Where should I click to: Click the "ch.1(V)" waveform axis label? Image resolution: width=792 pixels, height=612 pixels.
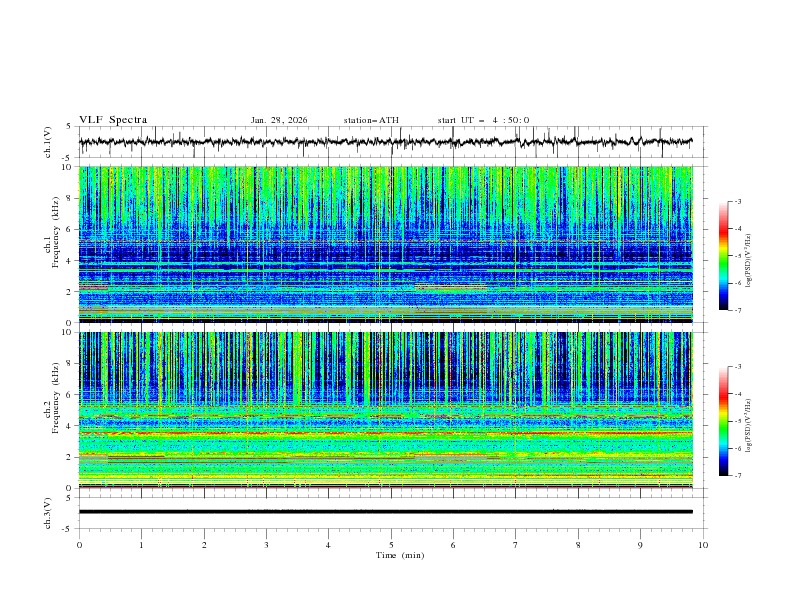[x=48, y=142]
